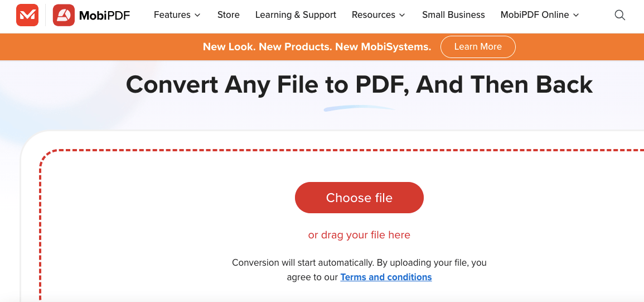
Task: Click the red Choose file button
Action: coord(360,198)
